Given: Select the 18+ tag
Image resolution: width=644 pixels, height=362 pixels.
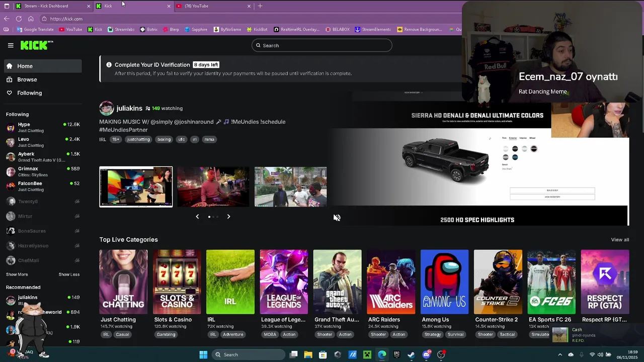Looking at the screenshot, I should 116,139.
